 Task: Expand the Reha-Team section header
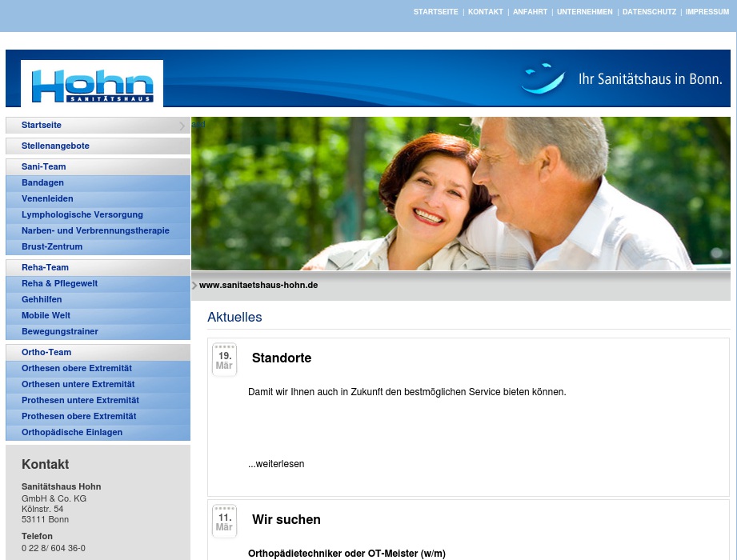coord(45,267)
